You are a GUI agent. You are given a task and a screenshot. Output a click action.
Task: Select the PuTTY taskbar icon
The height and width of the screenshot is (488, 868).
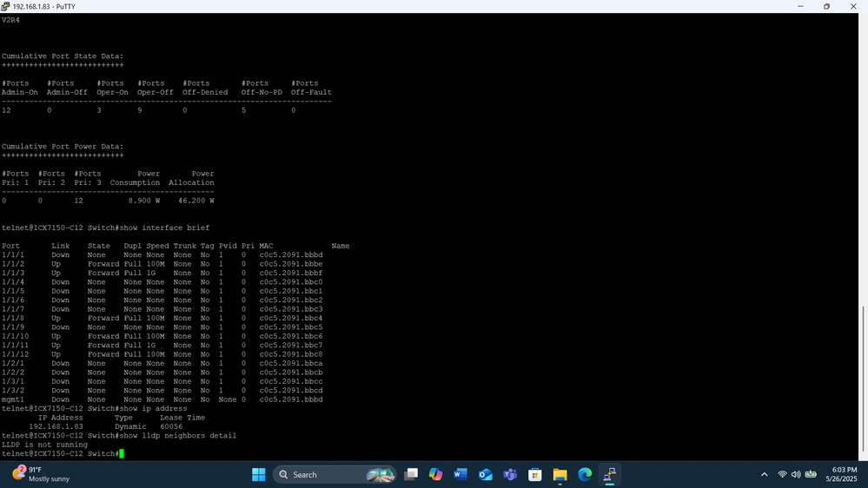tap(609, 475)
